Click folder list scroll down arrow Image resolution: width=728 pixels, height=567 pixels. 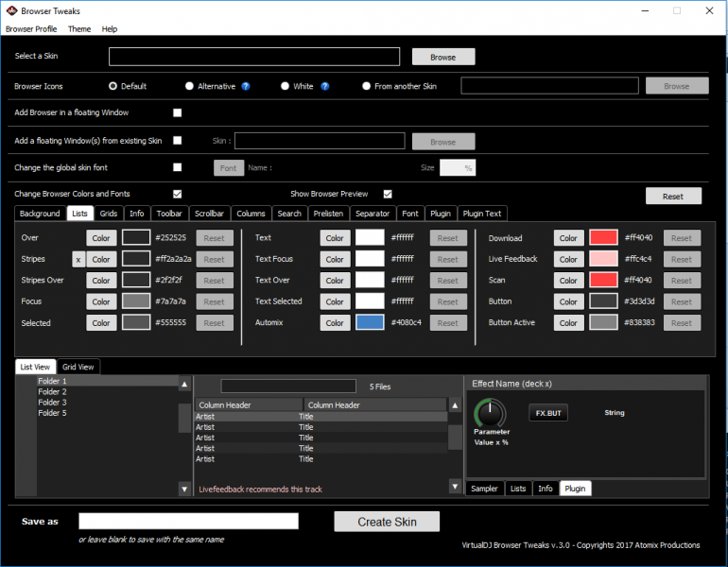pos(184,490)
